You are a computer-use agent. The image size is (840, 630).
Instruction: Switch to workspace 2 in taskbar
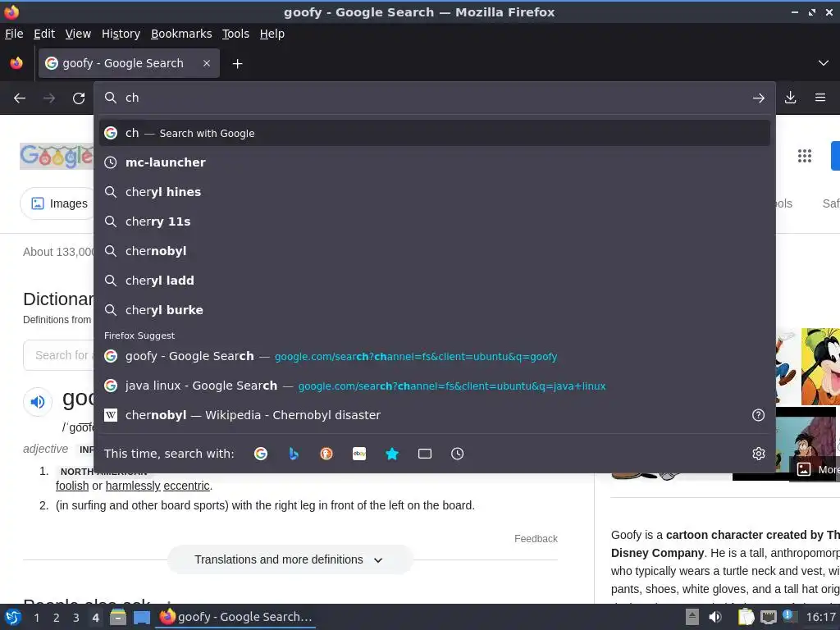pyautogui.click(x=56, y=618)
